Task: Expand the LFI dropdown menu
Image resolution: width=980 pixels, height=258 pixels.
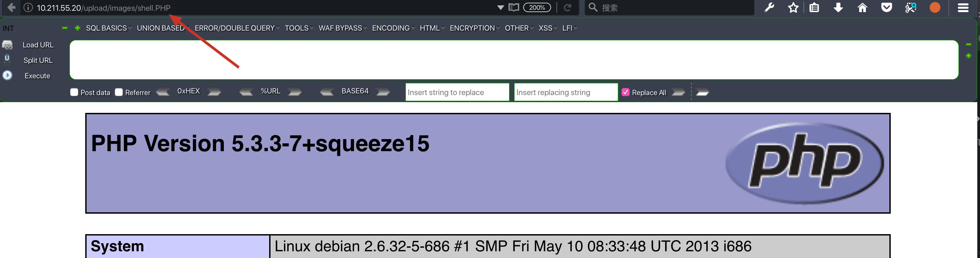Action: pyautogui.click(x=570, y=28)
